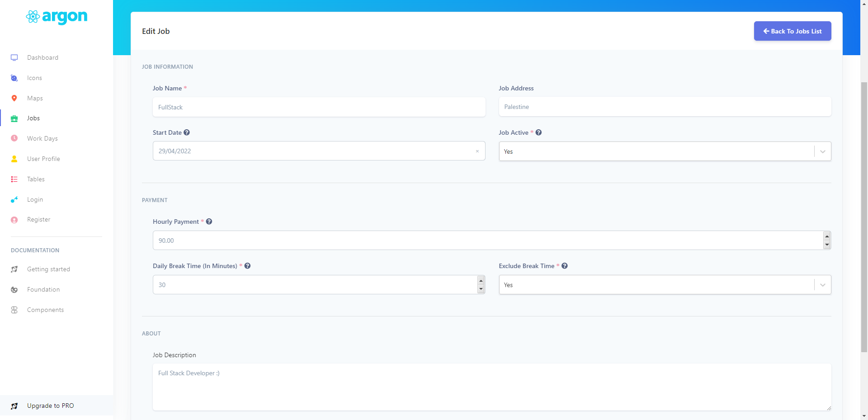This screenshot has height=420, width=868.
Task: Click the Login key icon
Action: pyautogui.click(x=14, y=199)
